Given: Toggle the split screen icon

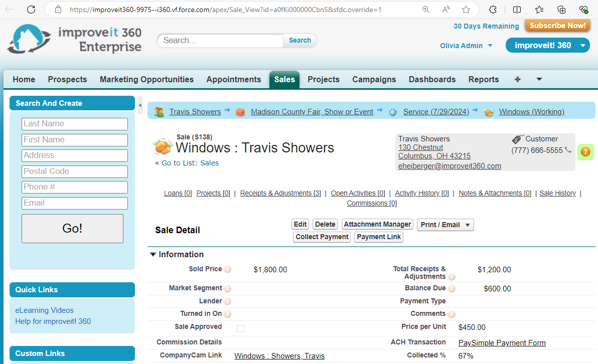Looking at the screenshot, I should (x=517, y=10).
